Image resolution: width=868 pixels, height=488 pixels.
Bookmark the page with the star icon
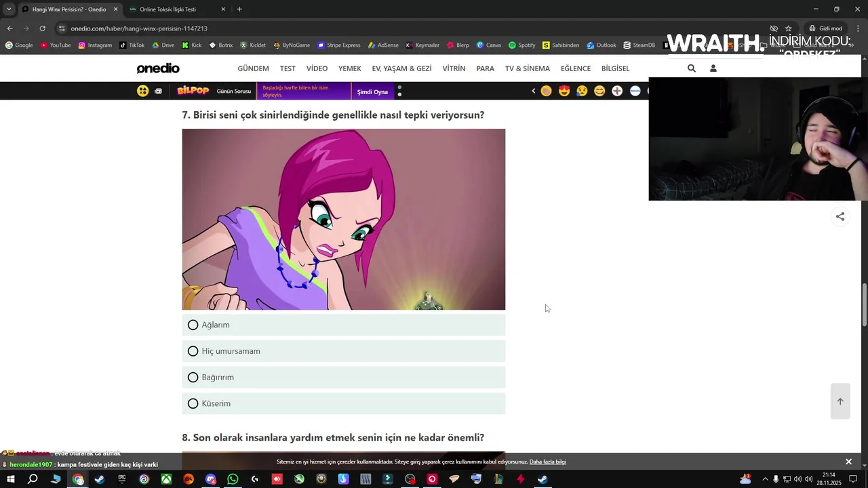pos(788,28)
